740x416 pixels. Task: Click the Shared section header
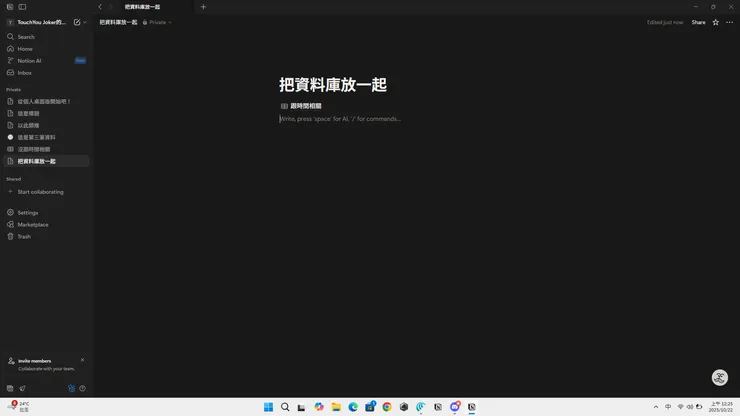click(x=14, y=179)
